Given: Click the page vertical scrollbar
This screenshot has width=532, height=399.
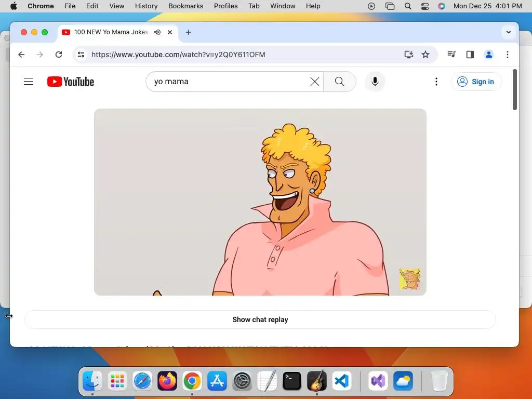Looking at the screenshot, I should 515,89.
